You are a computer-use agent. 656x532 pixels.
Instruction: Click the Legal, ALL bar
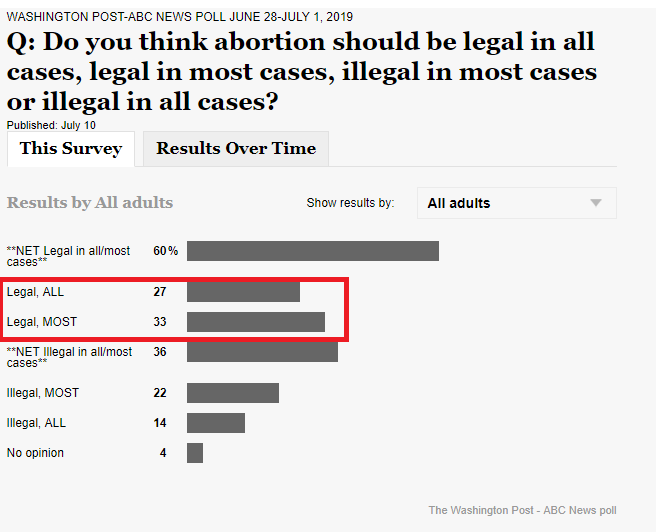243,292
